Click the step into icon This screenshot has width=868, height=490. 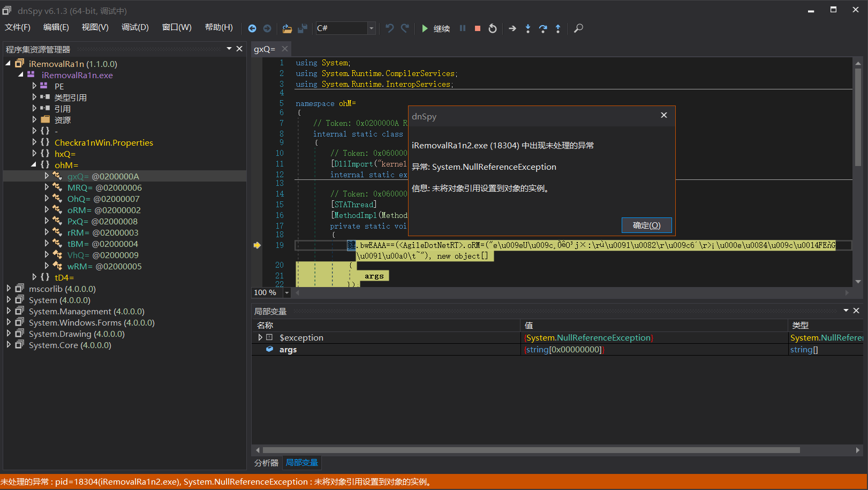pyautogui.click(x=528, y=28)
